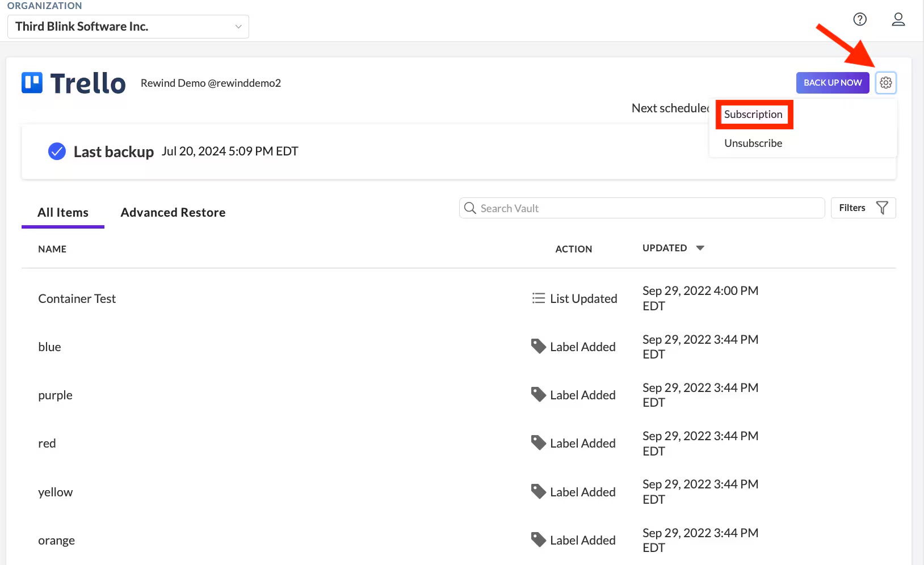Viewport: 924px width, 565px height.
Task: Click the label tag icon in red row
Action: pyautogui.click(x=538, y=442)
